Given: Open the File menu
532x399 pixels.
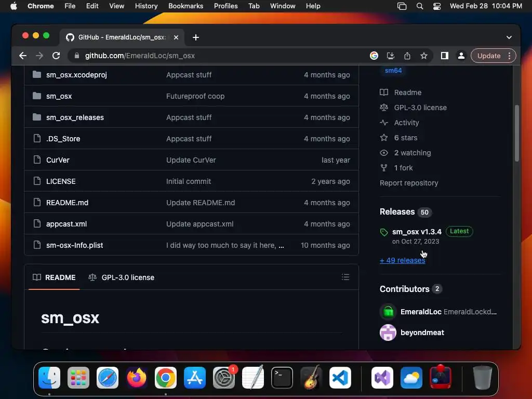Looking at the screenshot, I should coord(70,6).
